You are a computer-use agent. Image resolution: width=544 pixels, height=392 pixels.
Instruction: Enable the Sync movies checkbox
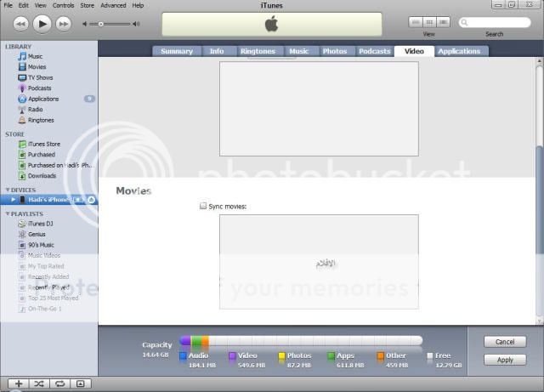coord(203,206)
